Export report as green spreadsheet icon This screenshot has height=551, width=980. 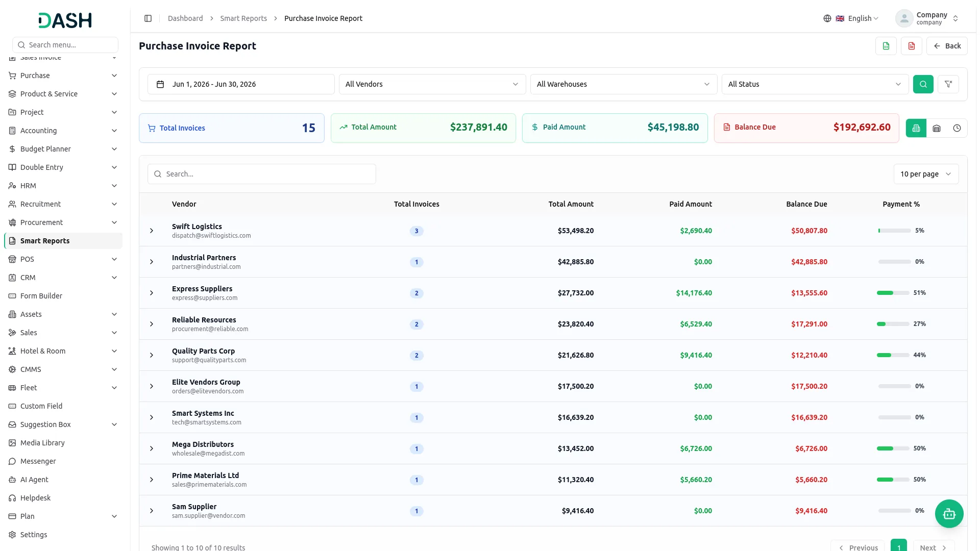coord(886,46)
